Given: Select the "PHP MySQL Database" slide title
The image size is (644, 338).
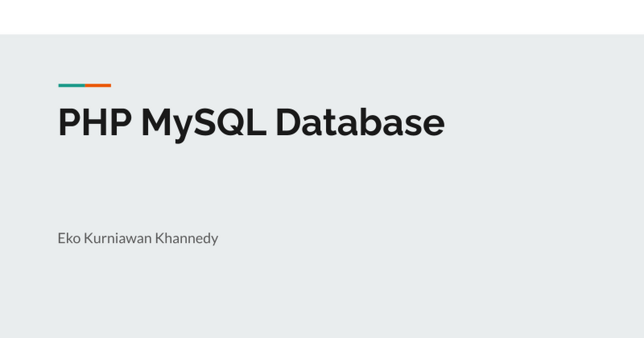Looking at the screenshot, I should [x=251, y=122].
